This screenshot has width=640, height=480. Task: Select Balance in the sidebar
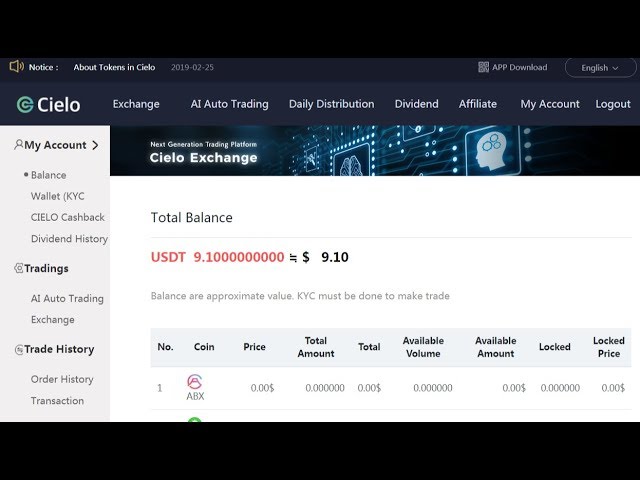[49, 175]
